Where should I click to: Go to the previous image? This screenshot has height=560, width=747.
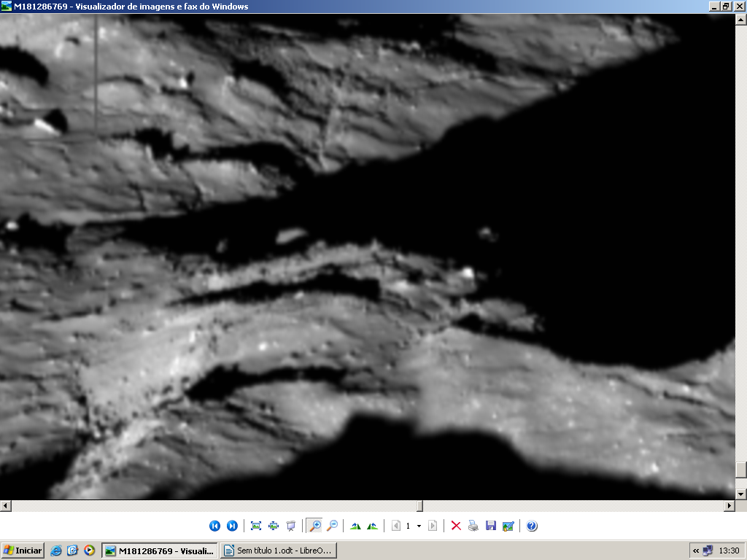click(x=214, y=526)
